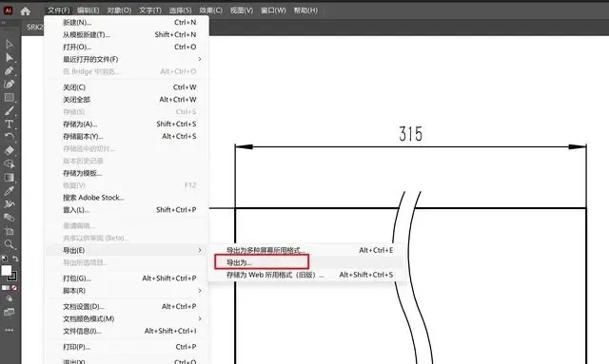
Task: Select the Warp tool
Action: [9, 204]
